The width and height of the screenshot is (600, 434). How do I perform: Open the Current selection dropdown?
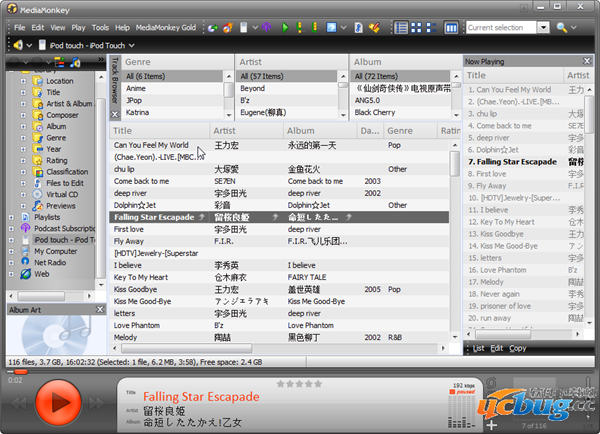(x=543, y=27)
